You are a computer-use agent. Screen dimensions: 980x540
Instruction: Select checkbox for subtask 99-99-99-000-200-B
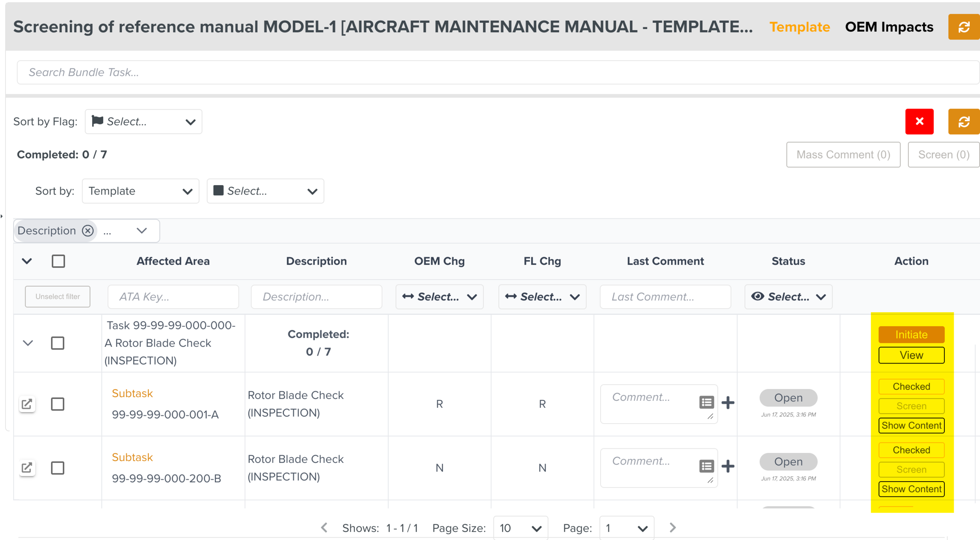(x=58, y=468)
